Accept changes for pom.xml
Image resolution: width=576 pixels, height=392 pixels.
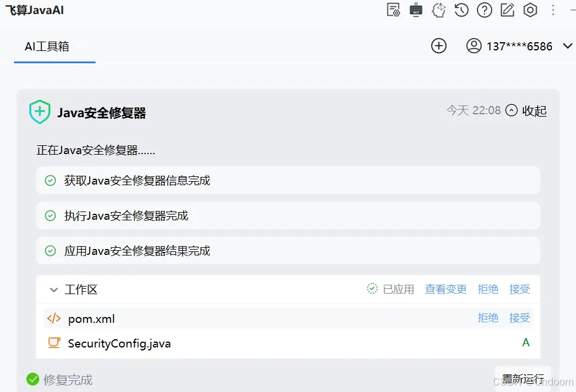519,318
